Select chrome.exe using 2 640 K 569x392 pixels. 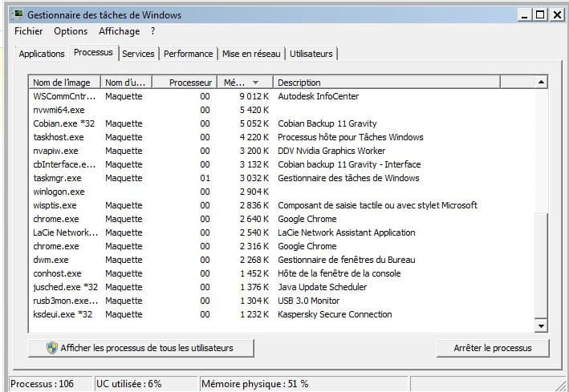tap(281, 219)
